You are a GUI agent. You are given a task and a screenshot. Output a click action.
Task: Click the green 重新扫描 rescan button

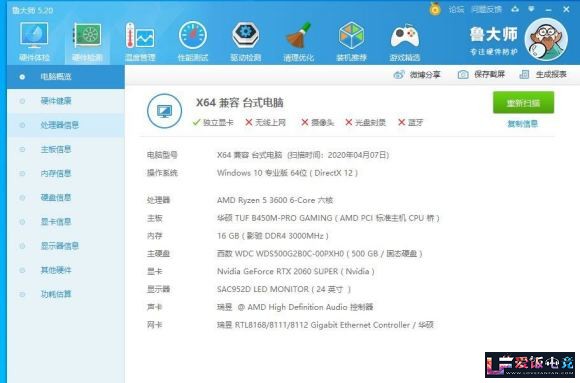[523, 103]
